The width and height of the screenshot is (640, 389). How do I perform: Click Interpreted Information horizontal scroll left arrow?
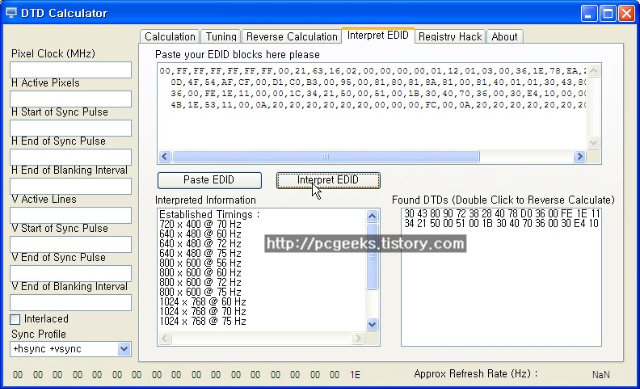pyautogui.click(x=164, y=338)
